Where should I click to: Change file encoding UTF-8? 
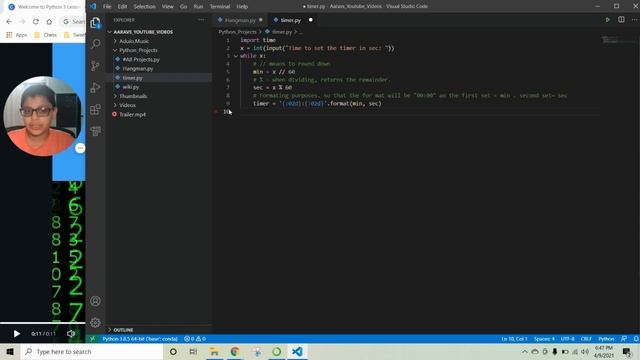(x=567, y=339)
